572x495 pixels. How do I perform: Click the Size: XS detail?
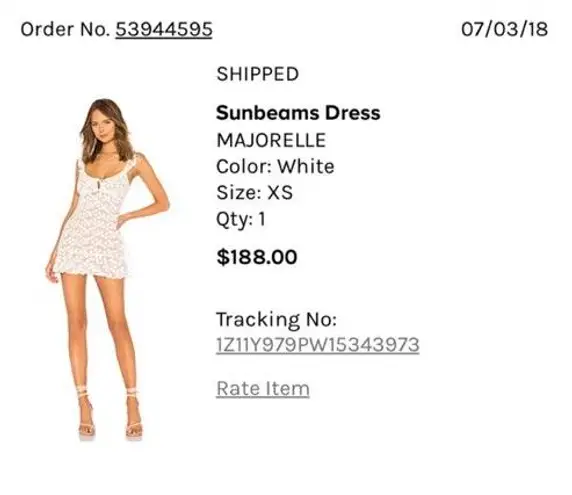254,193
